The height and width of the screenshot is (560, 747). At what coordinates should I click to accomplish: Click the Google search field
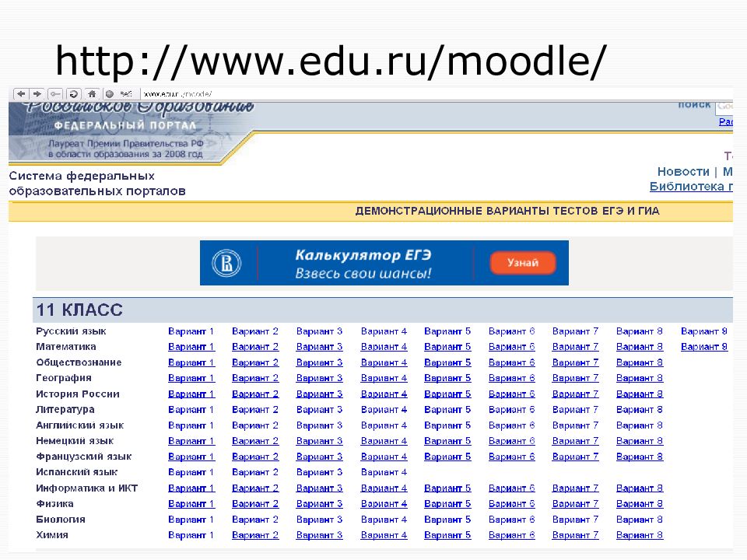(x=724, y=105)
